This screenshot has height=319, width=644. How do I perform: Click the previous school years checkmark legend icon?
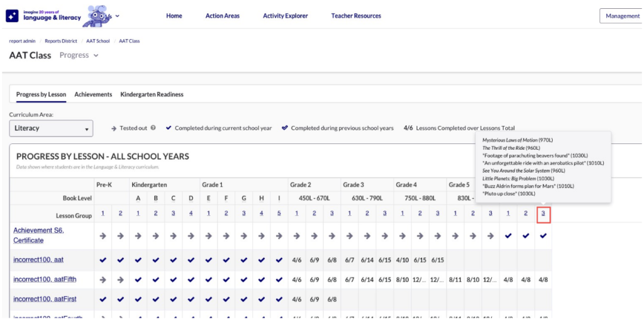point(285,128)
